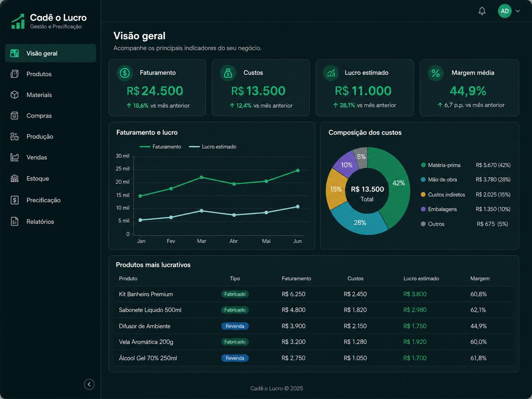The width and height of the screenshot is (532, 399).
Task: Sort table by Custos column header
Action: pyautogui.click(x=355, y=278)
